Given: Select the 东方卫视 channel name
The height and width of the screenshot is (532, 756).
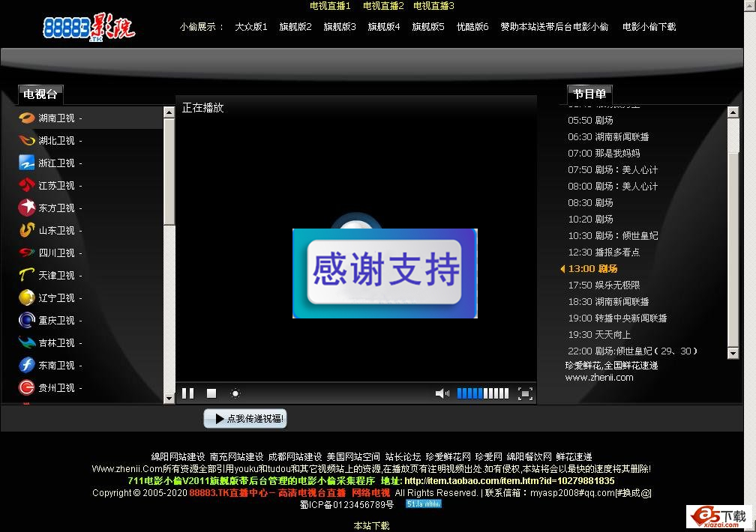Looking at the screenshot, I should [x=56, y=208].
